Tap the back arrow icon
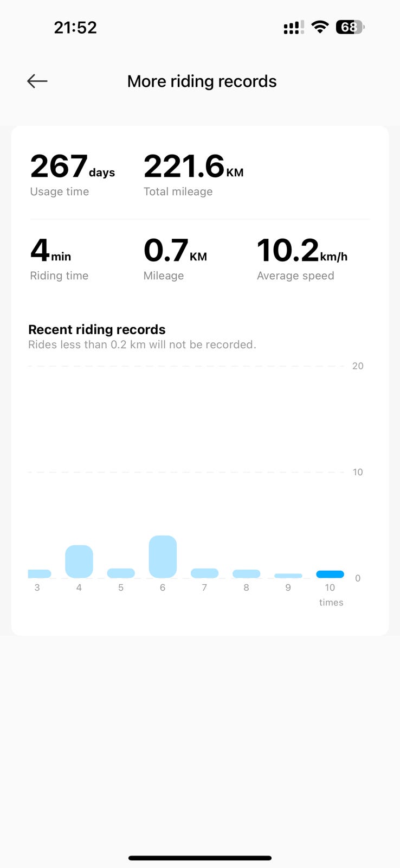The width and height of the screenshot is (400, 868). click(37, 81)
